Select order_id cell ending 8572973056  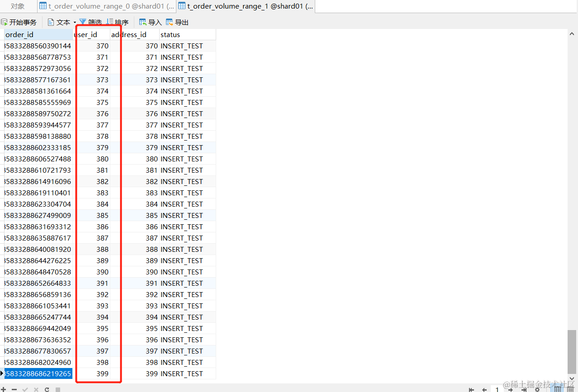[x=38, y=68]
